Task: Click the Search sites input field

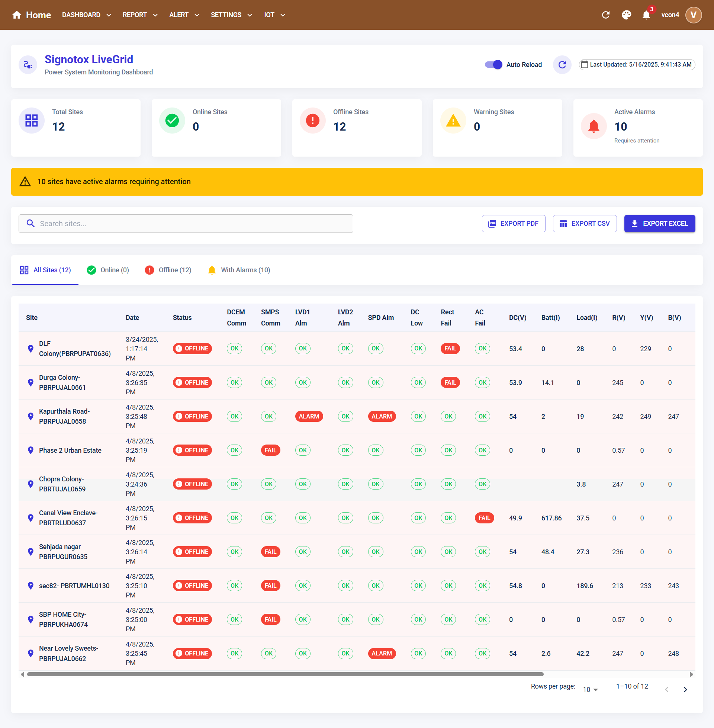Action: (x=186, y=224)
